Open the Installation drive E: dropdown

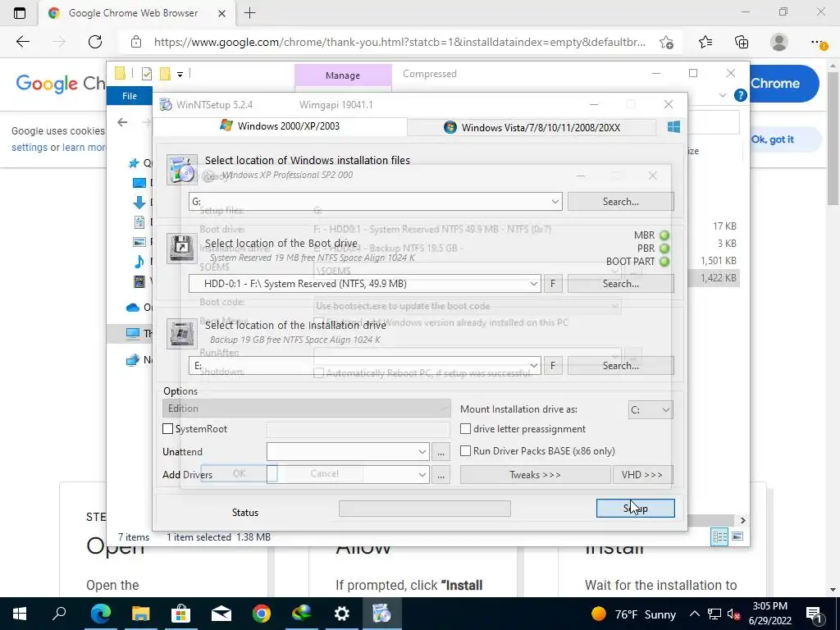click(533, 365)
